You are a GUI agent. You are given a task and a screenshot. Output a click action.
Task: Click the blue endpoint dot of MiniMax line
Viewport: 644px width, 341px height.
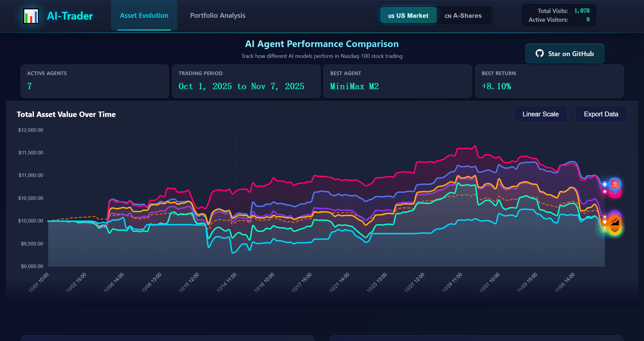605,184
